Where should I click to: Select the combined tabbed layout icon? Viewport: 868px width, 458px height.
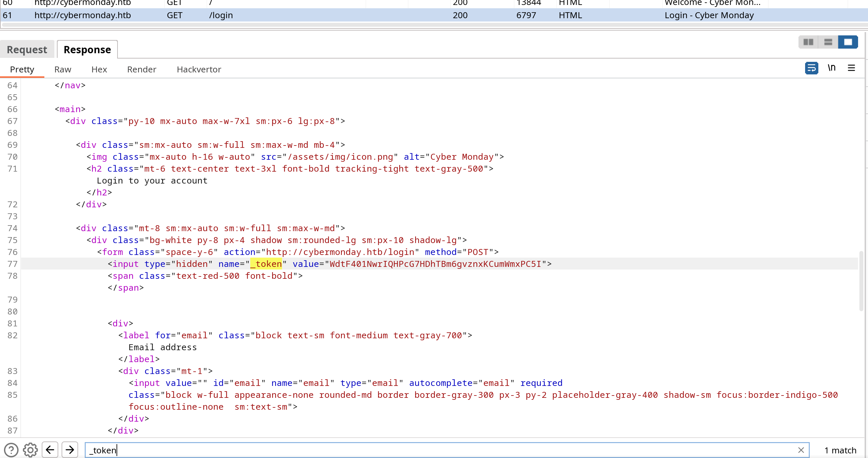pos(848,42)
